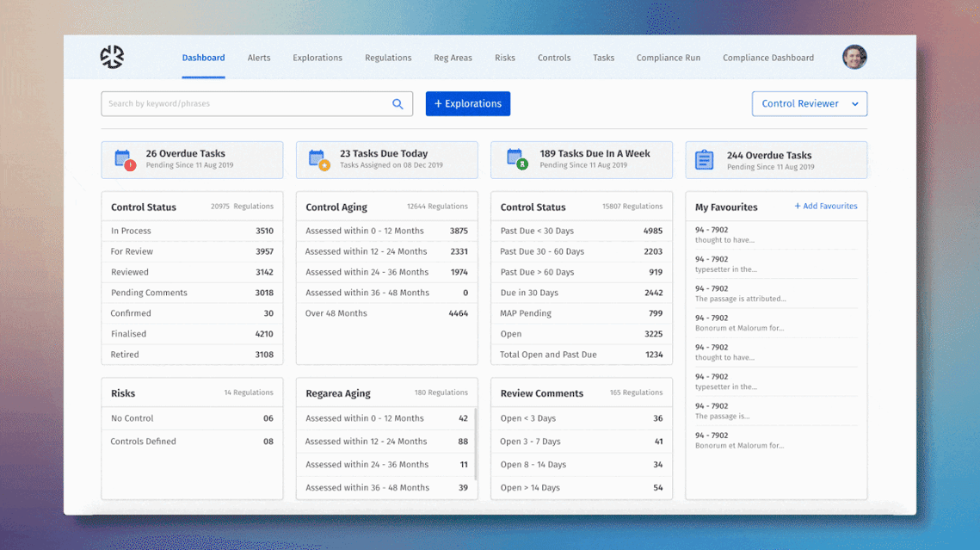
Task: Click the app logo icon
Action: [x=112, y=57]
